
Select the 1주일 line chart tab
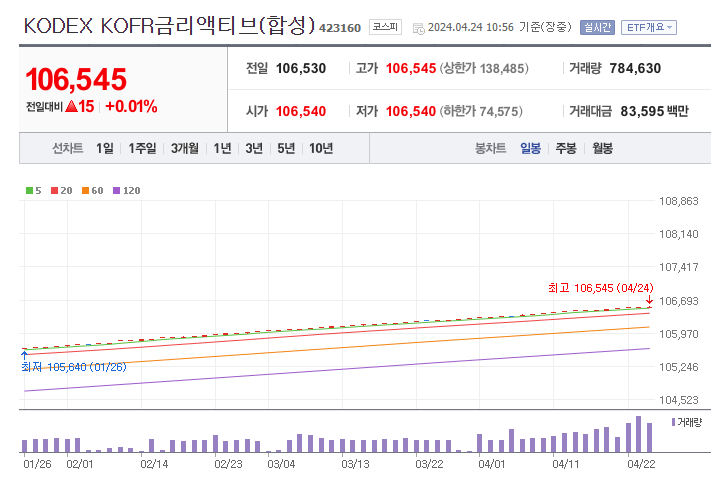[x=142, y=148]
